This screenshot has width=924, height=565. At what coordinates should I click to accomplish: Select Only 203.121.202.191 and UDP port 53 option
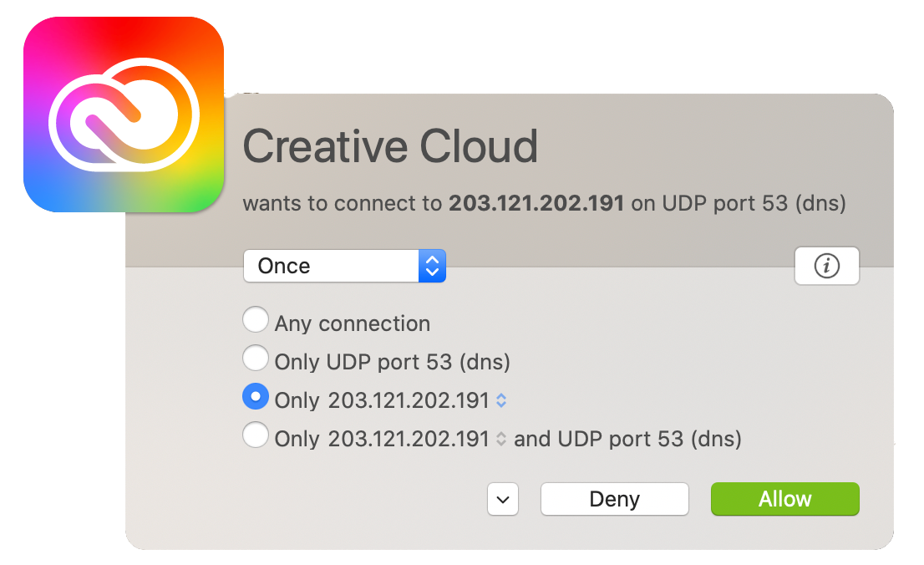[255, 435]
